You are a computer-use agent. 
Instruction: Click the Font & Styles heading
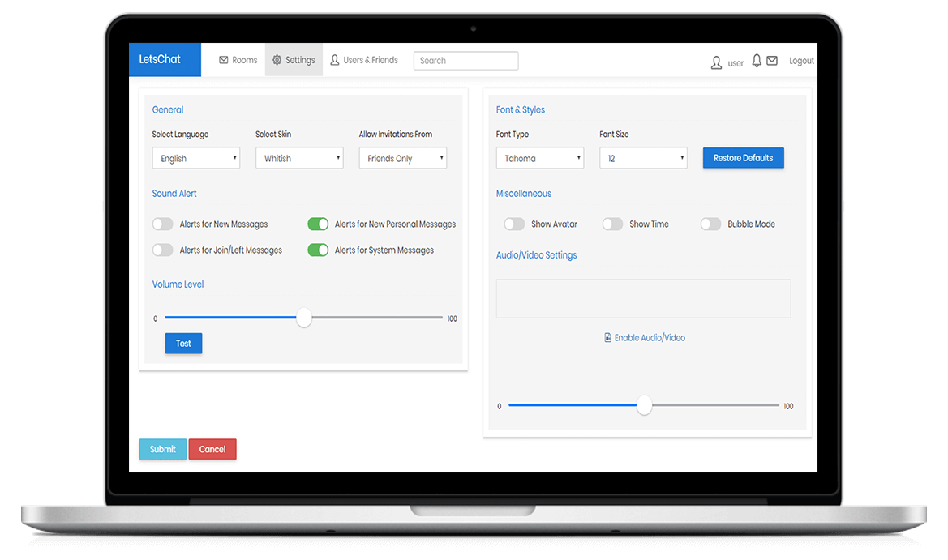click(521, 110)
